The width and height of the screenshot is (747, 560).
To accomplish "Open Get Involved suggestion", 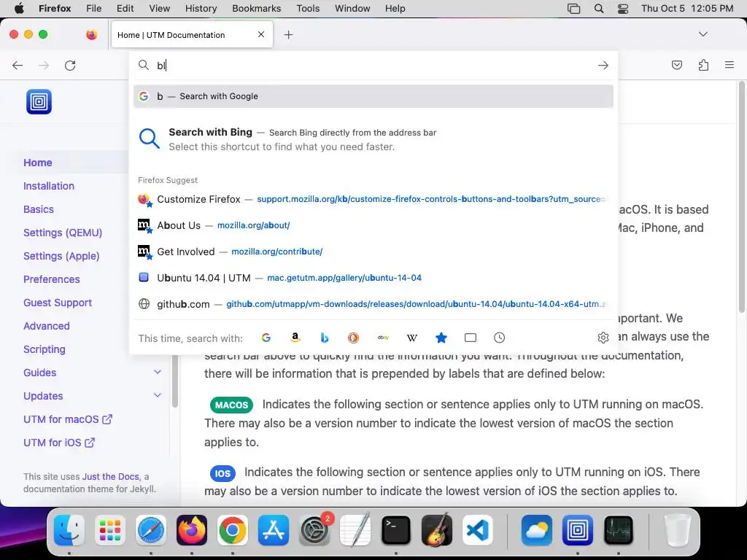I will [x=373, y=252].
